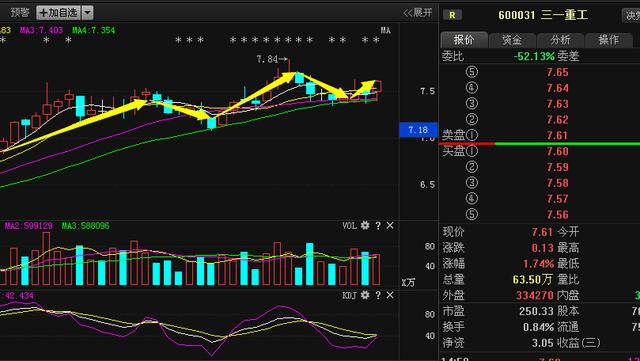Open KDJ indicator settings gear
The width and height of the screenshot is (640, 361).
pos(365,295)
